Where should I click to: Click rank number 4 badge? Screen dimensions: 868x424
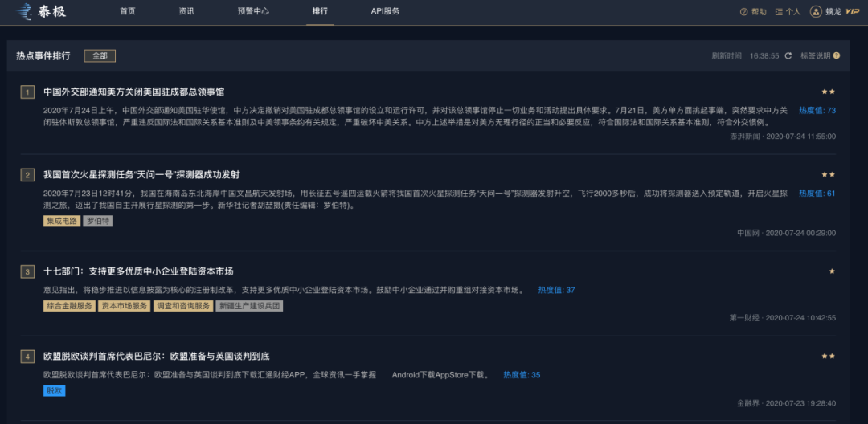pyautogui.click(x=27, y=357)
